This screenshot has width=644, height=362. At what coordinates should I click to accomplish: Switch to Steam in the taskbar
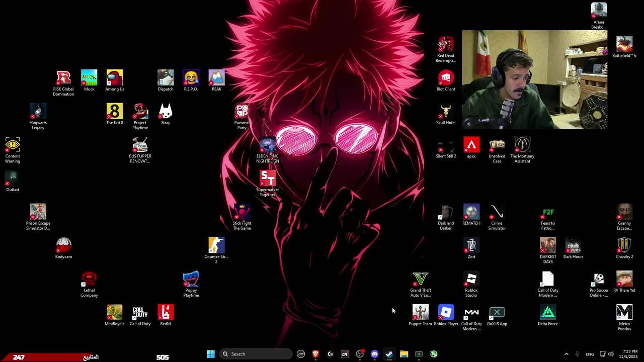click(x=389, y=354)
